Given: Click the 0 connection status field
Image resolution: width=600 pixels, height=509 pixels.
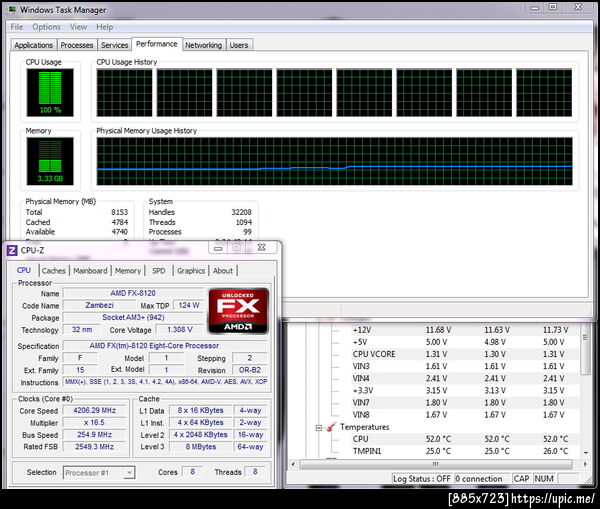Looking at the screenshot, I should coord(482,479).
